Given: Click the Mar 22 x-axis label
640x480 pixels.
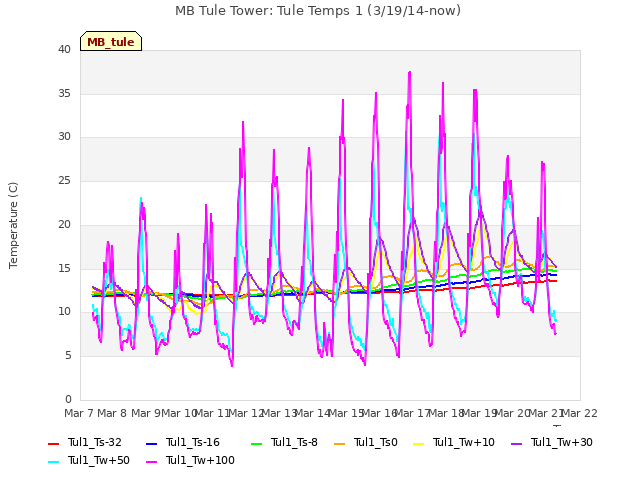Looking at the screenshot, I should click(580, 413).
